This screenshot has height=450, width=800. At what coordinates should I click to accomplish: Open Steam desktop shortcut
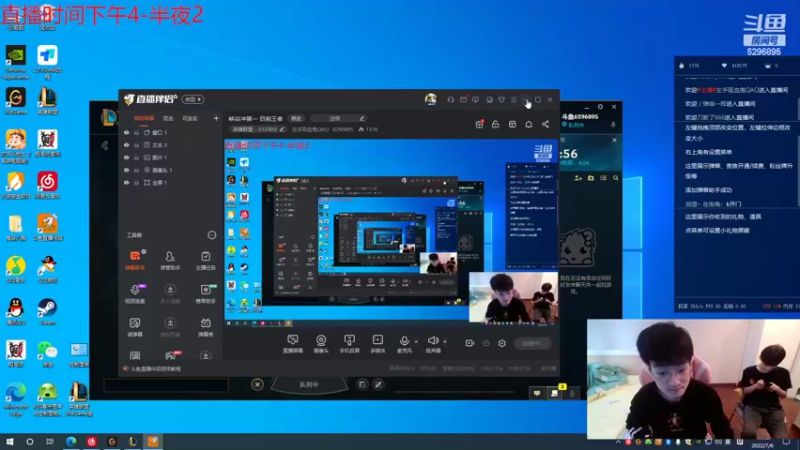click(47, 311)
